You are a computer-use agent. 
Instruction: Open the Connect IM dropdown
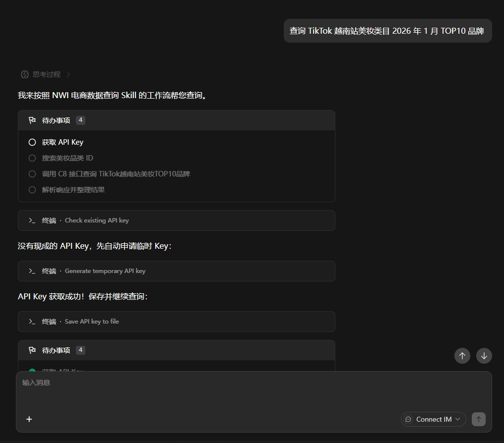pyautogui.click(x=433, y=419)
